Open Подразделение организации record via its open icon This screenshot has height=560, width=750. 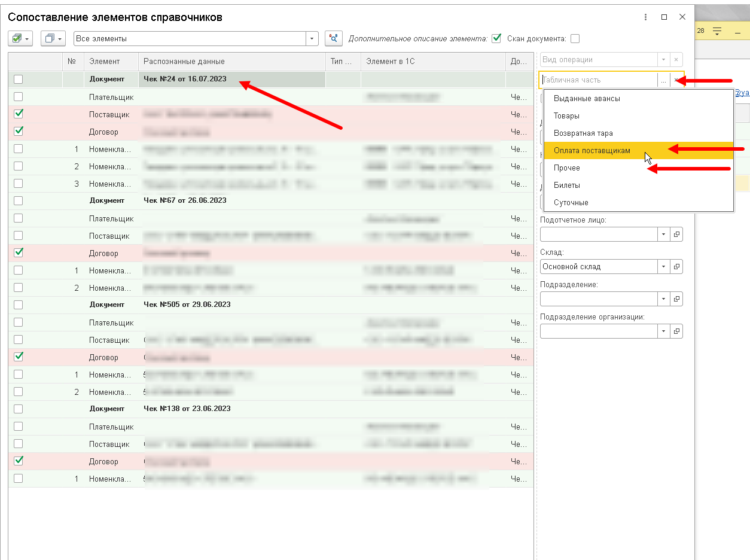676,331
